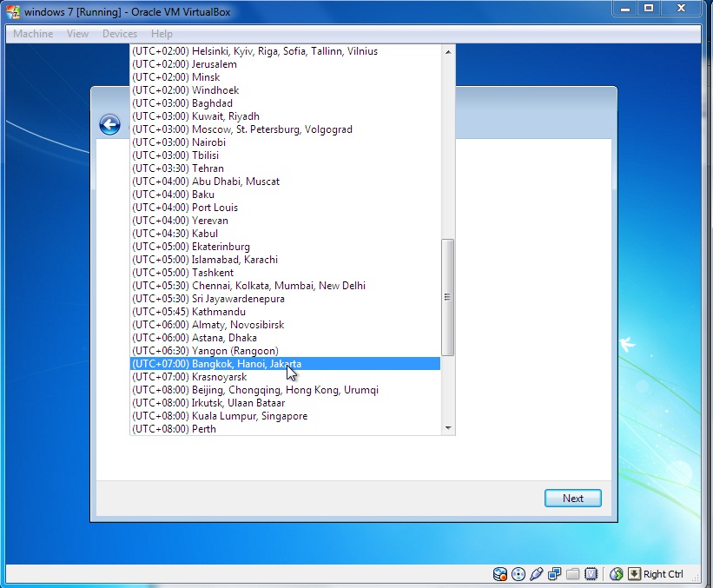Select the Almaty, Novosibirsk time zone
The image size is (713, 588).
click(x=285, y=325)
